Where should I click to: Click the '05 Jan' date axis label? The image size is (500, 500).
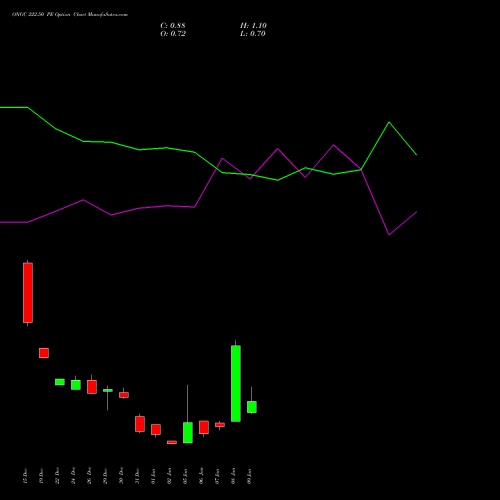click(x=186, y=476)
